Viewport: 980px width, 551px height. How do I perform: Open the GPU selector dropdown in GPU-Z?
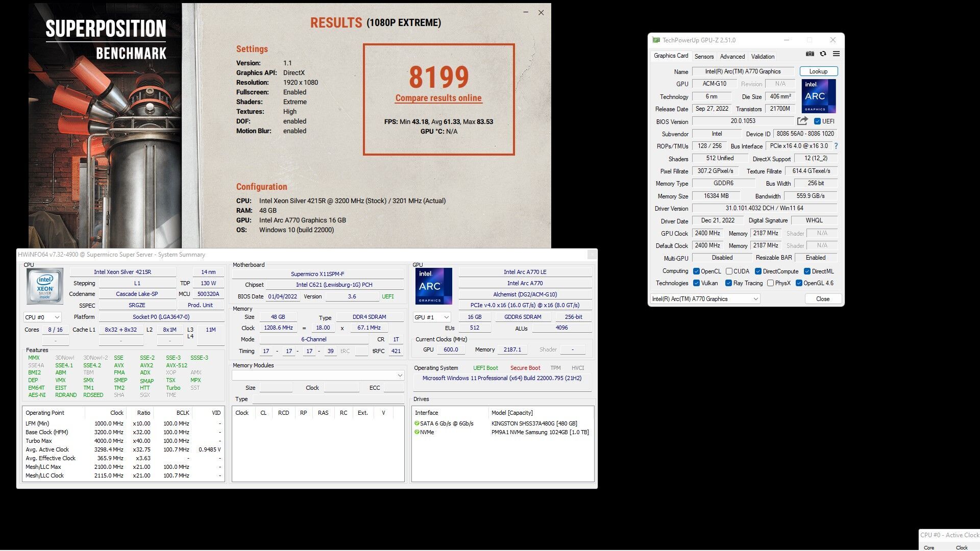click(705, 299)
